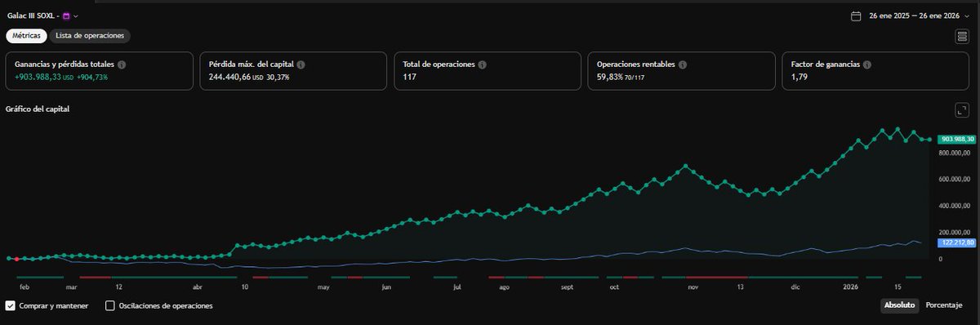Screen dimensions: 980x325
Task: Click the +903.988,33 USD profit value
Action: [45, 77]
